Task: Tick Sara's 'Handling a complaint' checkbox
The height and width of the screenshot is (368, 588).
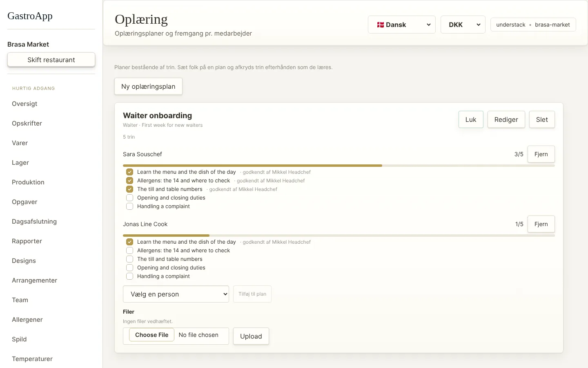Action: (x=129, y=206)
